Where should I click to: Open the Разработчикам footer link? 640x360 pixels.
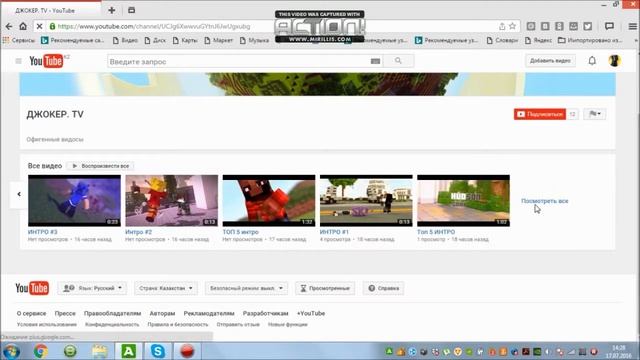coord(265,313)
